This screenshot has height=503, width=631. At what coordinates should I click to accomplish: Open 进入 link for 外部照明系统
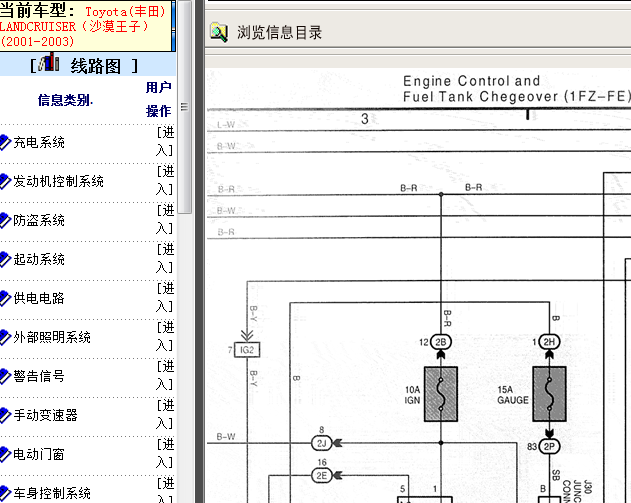click(x=165, y=337)
